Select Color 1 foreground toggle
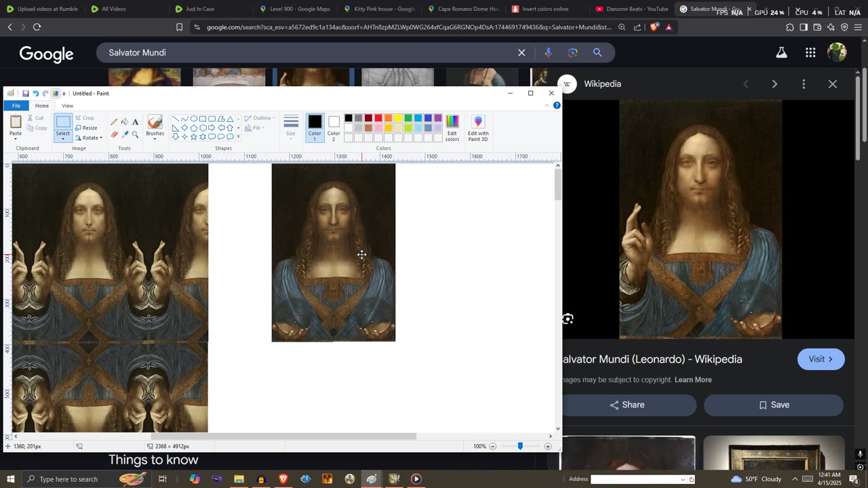Screen dimensions: 868x488 coord(315,127)
